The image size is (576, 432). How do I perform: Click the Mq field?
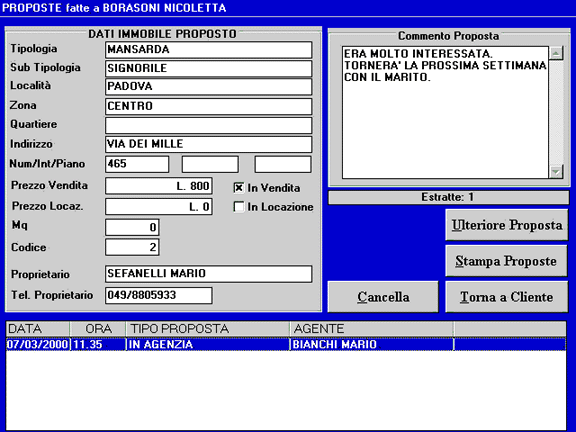(132, 227)
